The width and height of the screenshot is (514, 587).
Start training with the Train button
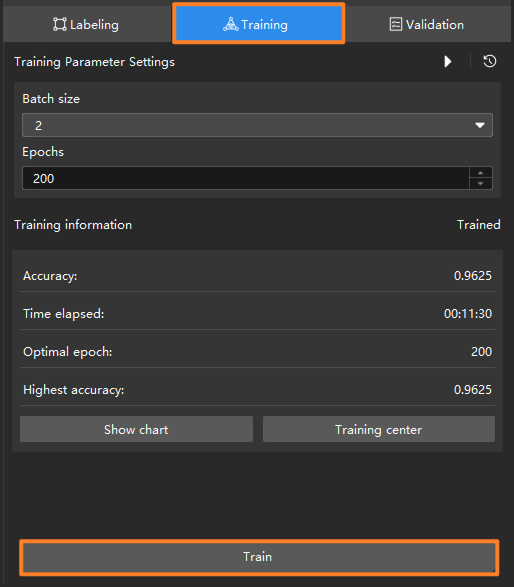tap(259, 557)
